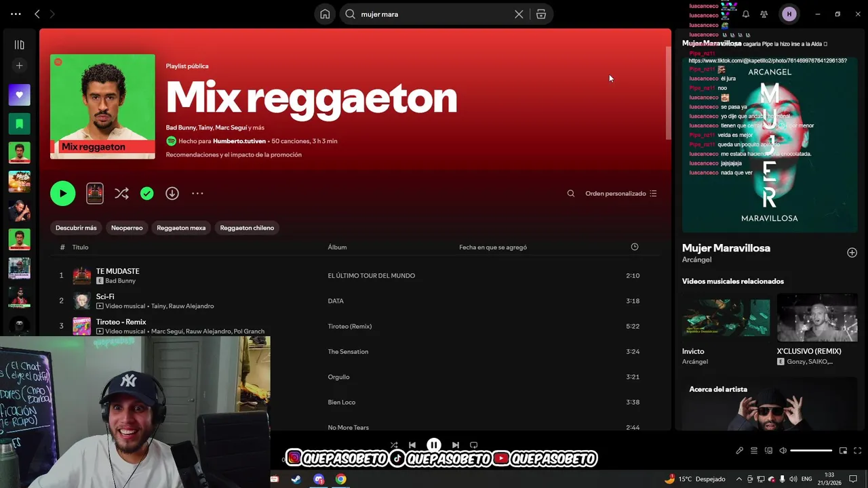Open the 'Invicto' music video thumbnail
The image size is (868, 488).
[726, 317]
